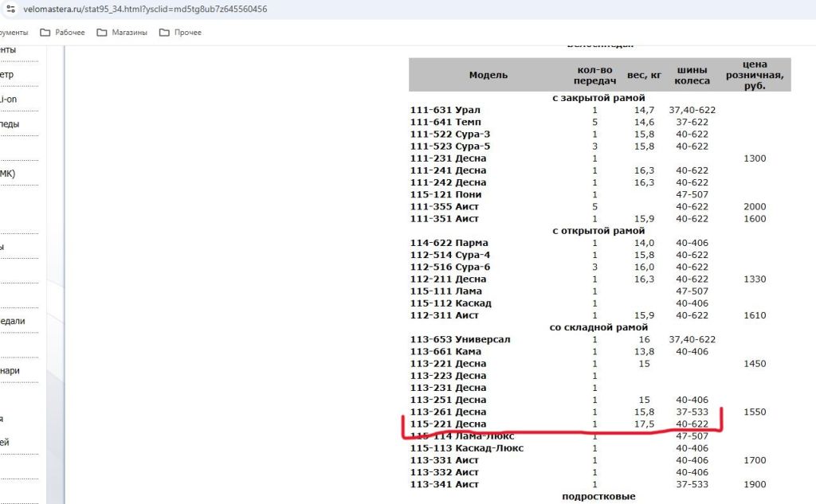Click the 'шины колеса' column header
The width and height of the screenshot is (816, 504).
(x=692, y=75)
